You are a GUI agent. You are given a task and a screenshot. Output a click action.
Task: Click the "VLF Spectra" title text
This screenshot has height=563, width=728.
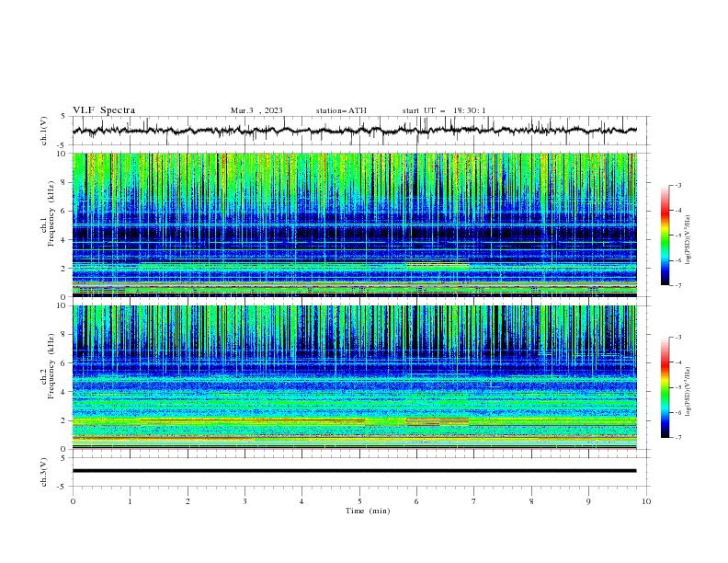coord(104,110)
